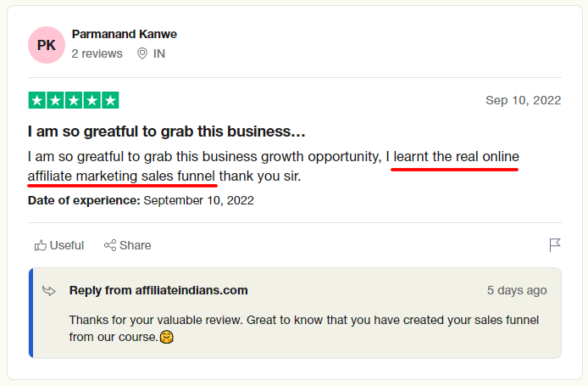The image size is (588, 386).
Task: Click the review title "I am so greatful to grab this business..."
Action: pyautogui.click(x=167, y=131)
